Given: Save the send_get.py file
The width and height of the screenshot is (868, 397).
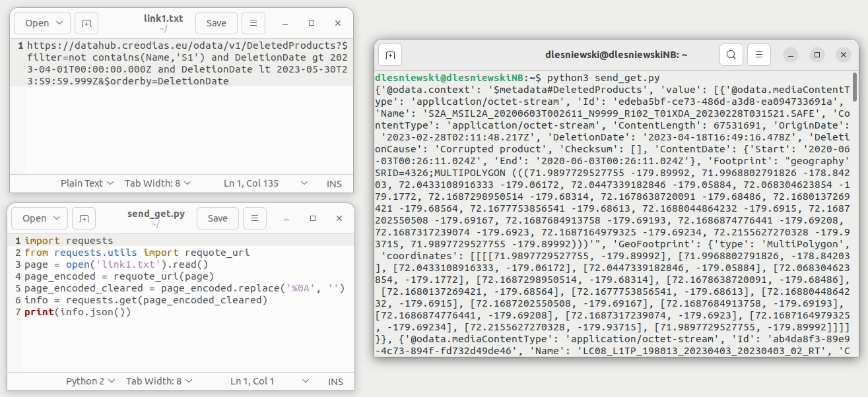Looking at the screenshot, I should 217,218.
